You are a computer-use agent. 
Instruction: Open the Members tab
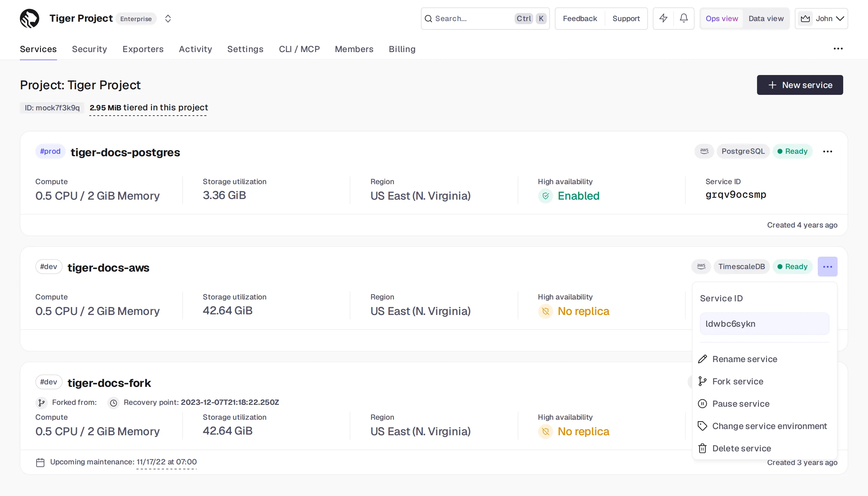[354, 49]
